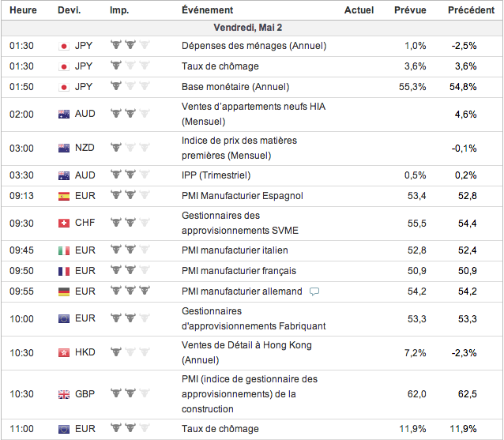
Task: Click the Vendredi, Mai 2 date row
Action: (251, 28)
